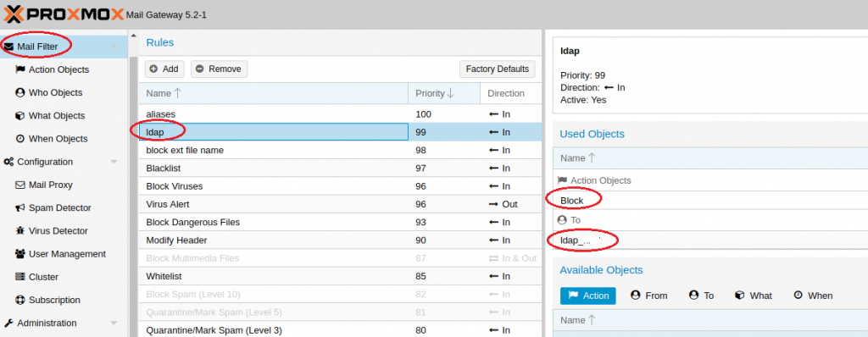Collapse the Mail Filter section arrow
This screenshot has height=337, width=868.
[114, 47]
